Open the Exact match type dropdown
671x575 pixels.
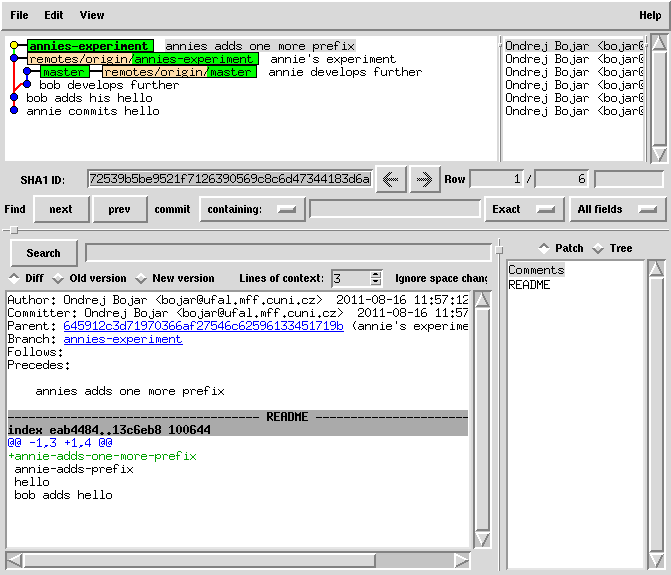coord(522,209)
